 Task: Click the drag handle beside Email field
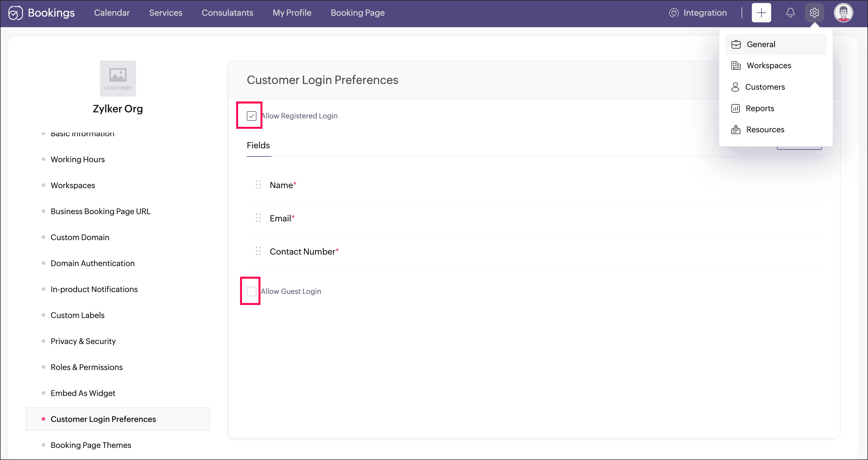(x=258, y=218)
